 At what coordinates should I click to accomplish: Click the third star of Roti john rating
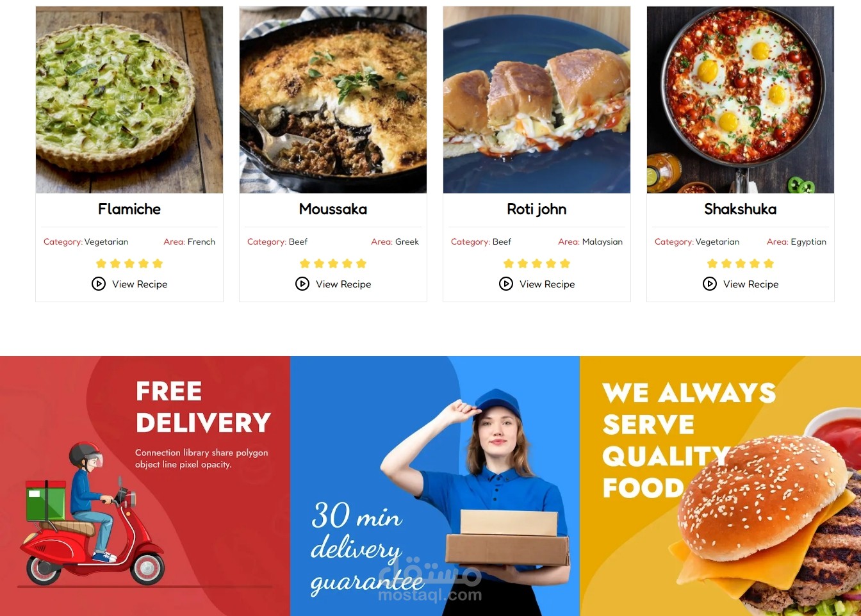click(x=537, y=263)
